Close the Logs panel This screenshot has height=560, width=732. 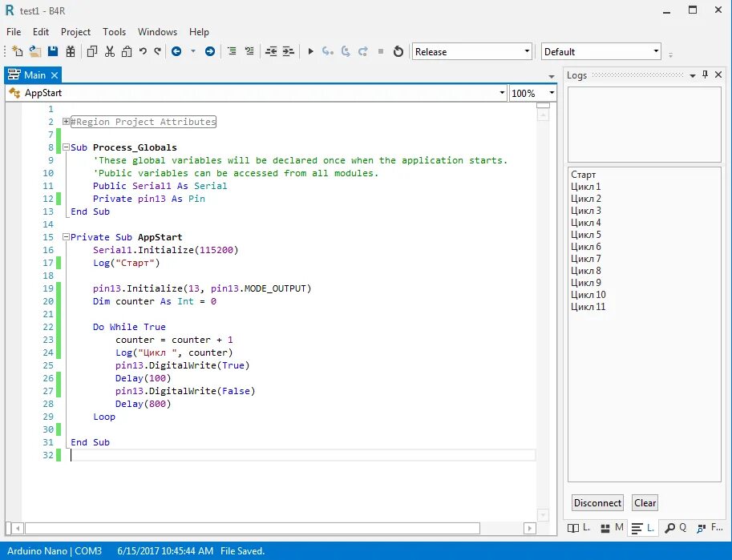(718, 75)
